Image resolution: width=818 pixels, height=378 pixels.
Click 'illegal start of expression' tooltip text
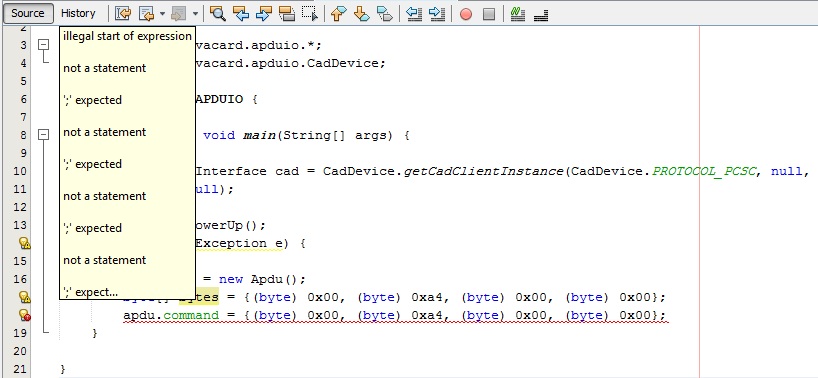[x=127, y=36]
